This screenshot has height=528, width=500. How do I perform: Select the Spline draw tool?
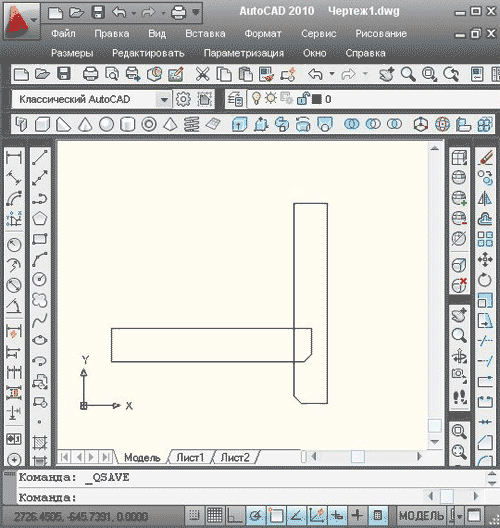[40, 320]
